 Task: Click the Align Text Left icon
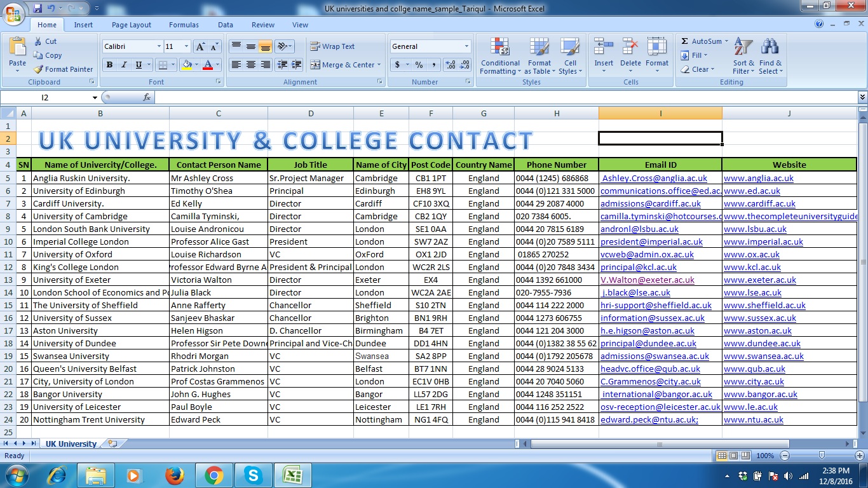coord(236,65)
